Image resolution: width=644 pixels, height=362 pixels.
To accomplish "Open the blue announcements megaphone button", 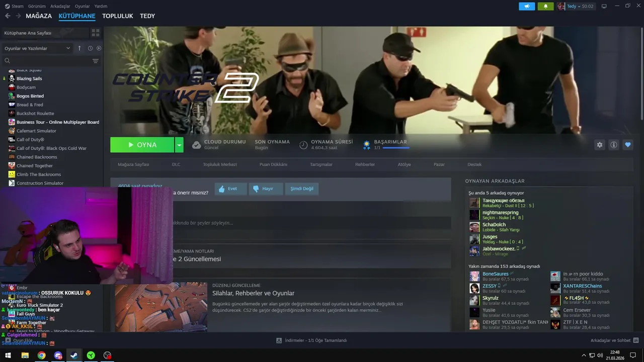I will [x=527, y=6].
